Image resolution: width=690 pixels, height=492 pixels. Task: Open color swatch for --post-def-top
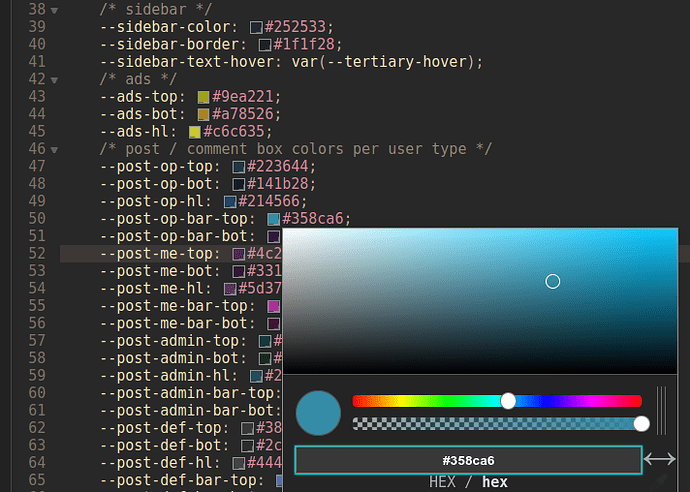click(247, 428)
